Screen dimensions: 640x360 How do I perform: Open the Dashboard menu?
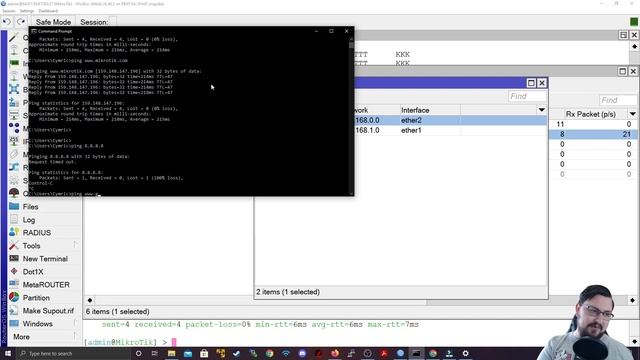click(48, 11)
